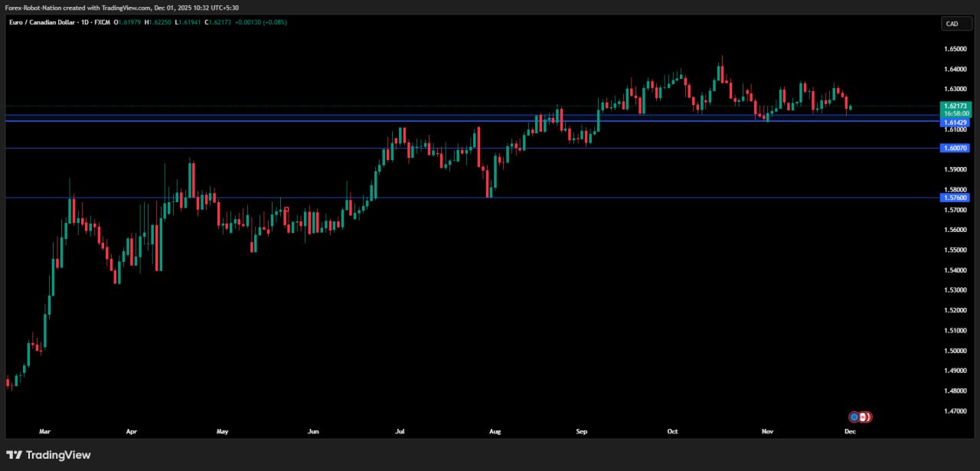Click the 1.47000 price scale tick

[x=955, y=411]
